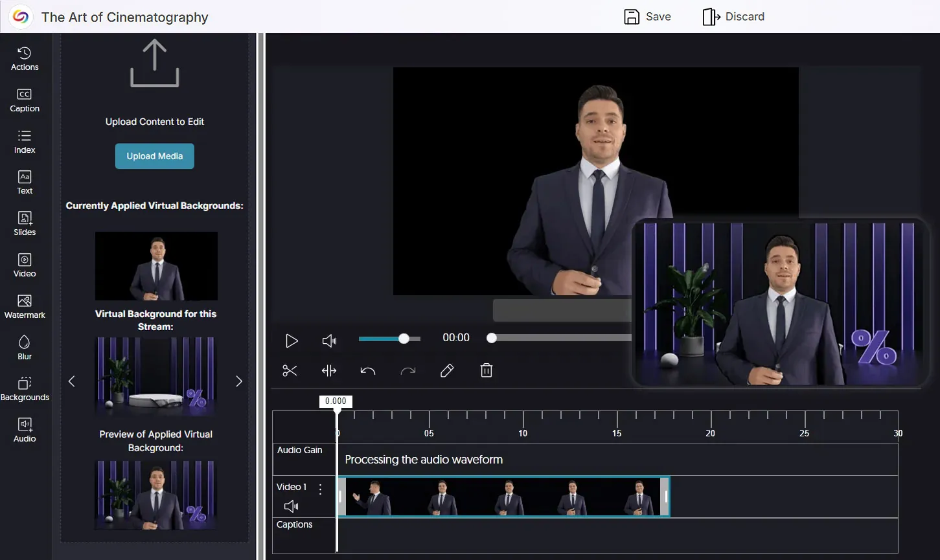
Task: Switch to the Backgrounds panel
Action: 25,388
